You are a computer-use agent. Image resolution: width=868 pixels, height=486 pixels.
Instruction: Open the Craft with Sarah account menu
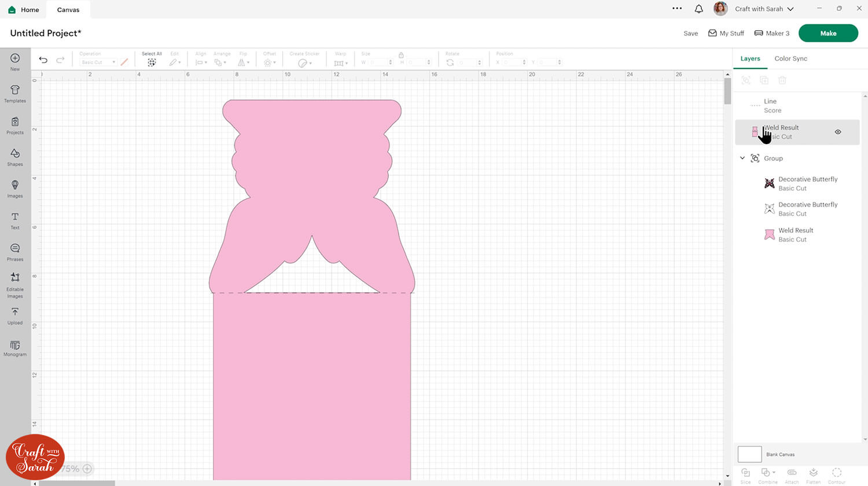click(x=764, y=9)
